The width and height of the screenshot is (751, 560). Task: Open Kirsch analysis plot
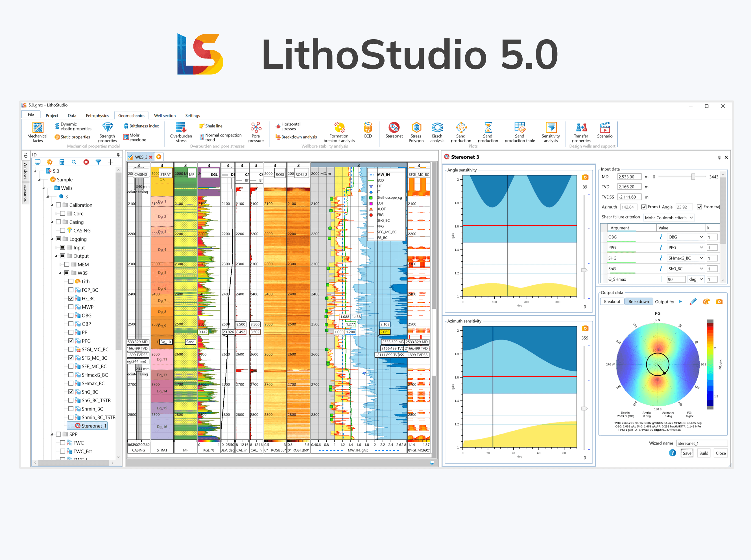(x=437, y=132)
